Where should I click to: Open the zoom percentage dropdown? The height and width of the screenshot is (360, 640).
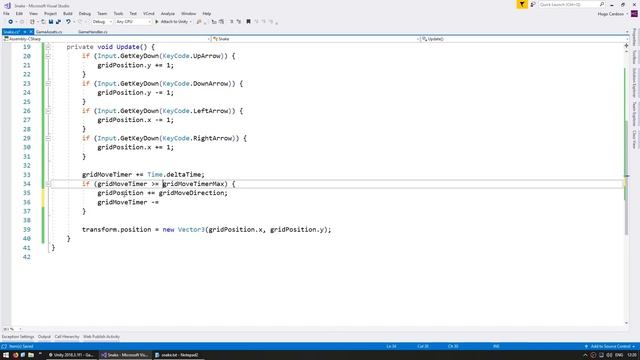click(x=12, y=329)
